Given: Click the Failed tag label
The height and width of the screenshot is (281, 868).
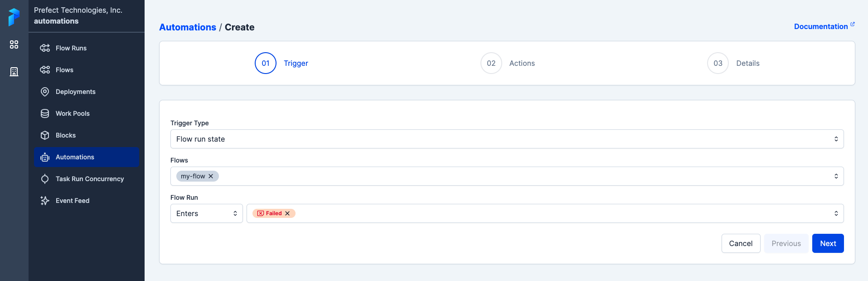Looking at the screenshot, I should (x=274, y=213).
